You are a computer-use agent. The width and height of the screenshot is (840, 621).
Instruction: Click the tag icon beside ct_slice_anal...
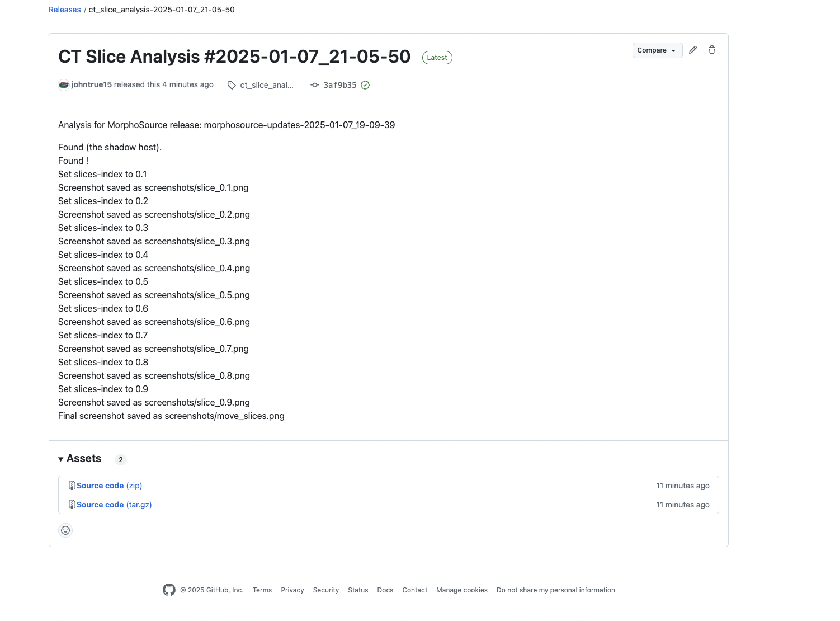coord(232,85)
